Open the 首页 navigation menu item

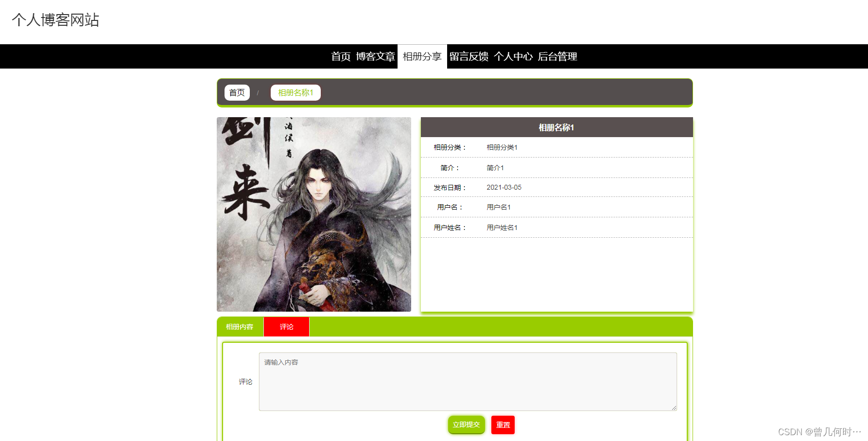pos(341,56)
